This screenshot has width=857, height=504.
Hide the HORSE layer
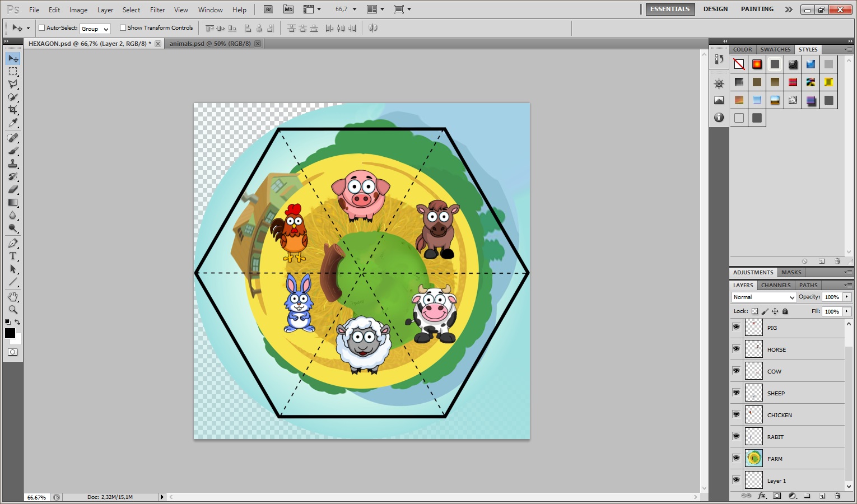pyautogui.click(x=736, y=349)
